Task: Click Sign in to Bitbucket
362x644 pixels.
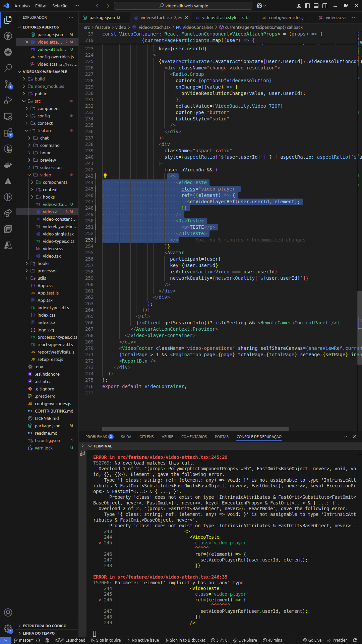Action: tap(185, 640)
